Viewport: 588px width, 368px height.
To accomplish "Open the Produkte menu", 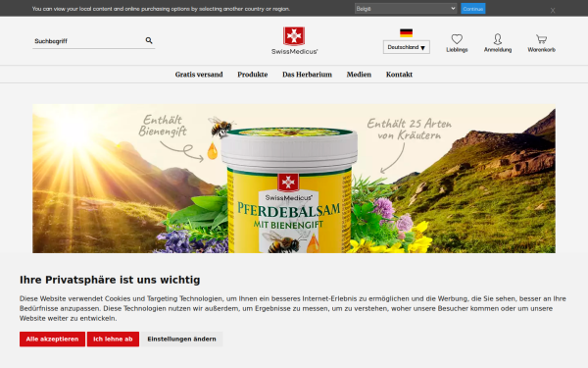I will point(253,75).
